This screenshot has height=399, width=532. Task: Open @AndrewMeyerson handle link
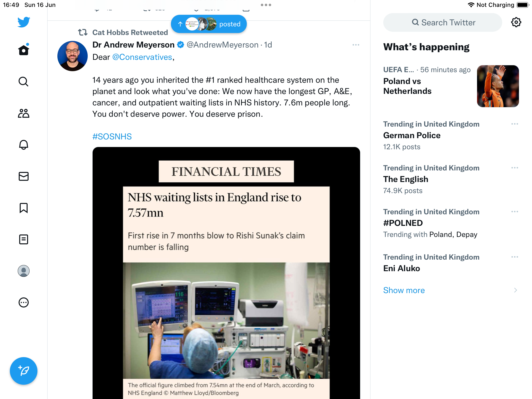pos(222,45)
